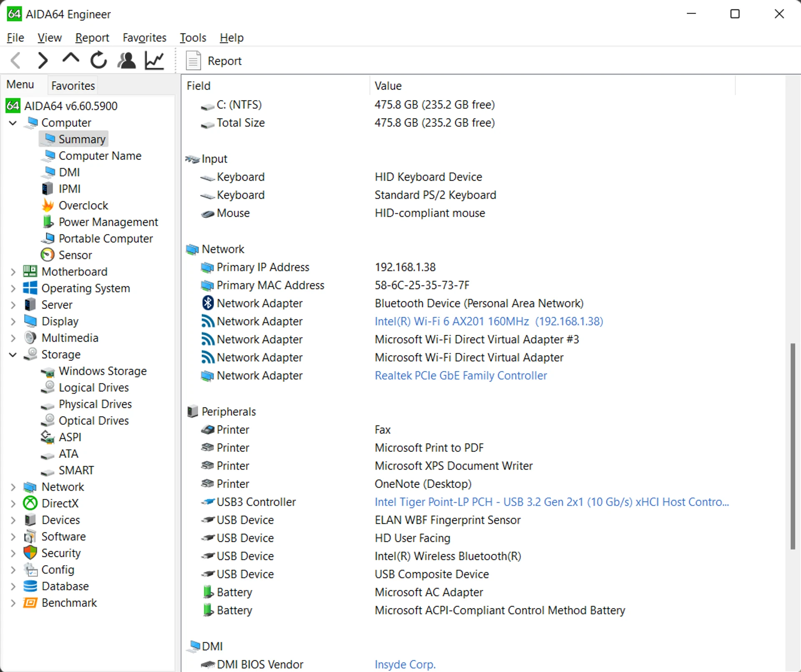Click the Report document icon
Screen dimensions: 801x672
point(193,61)
